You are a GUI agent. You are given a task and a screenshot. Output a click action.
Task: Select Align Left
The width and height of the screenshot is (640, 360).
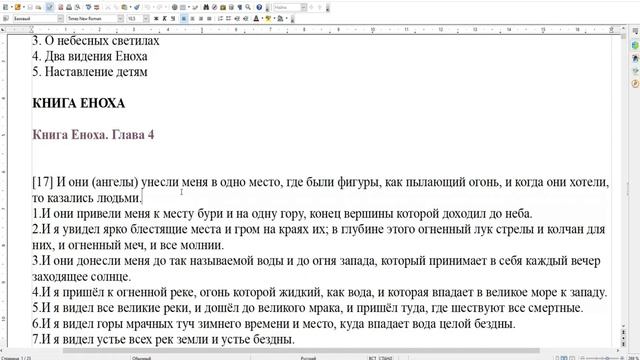pyautogui.click(x=184, y=18)
